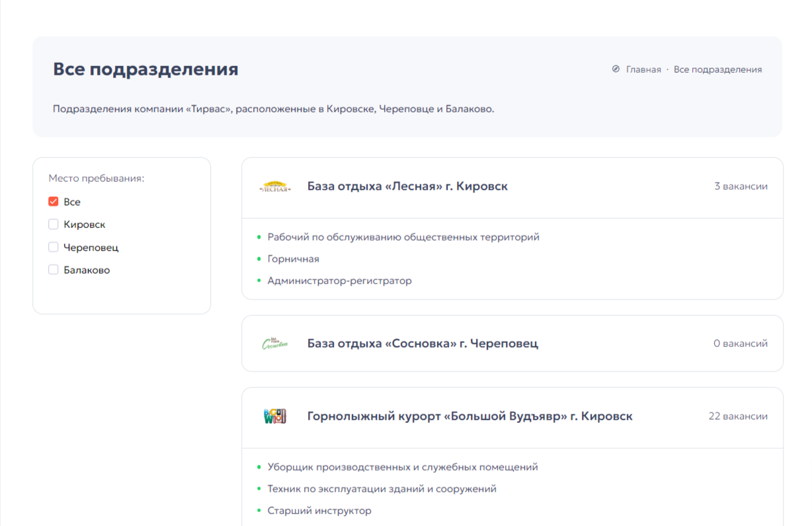Click "Все подразделения" breadcrumb item
Screen dimensions: 812x526
(717, 69)
